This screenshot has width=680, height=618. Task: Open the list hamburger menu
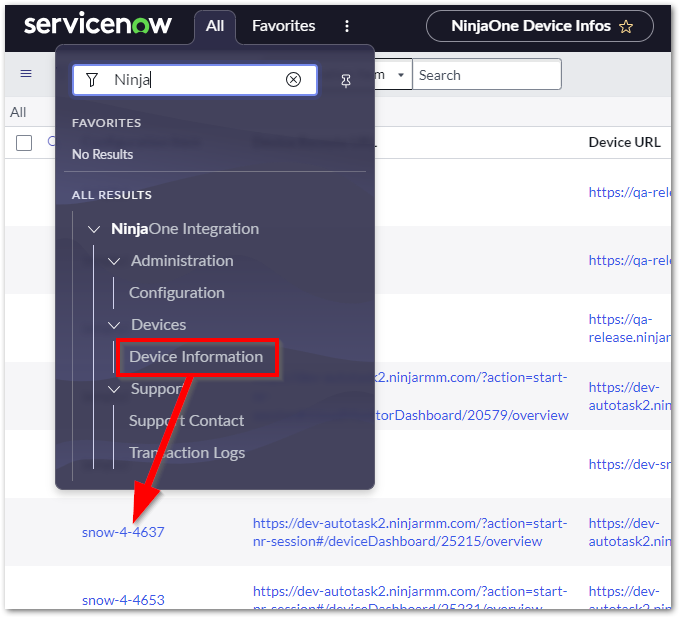tap(26, 74)
